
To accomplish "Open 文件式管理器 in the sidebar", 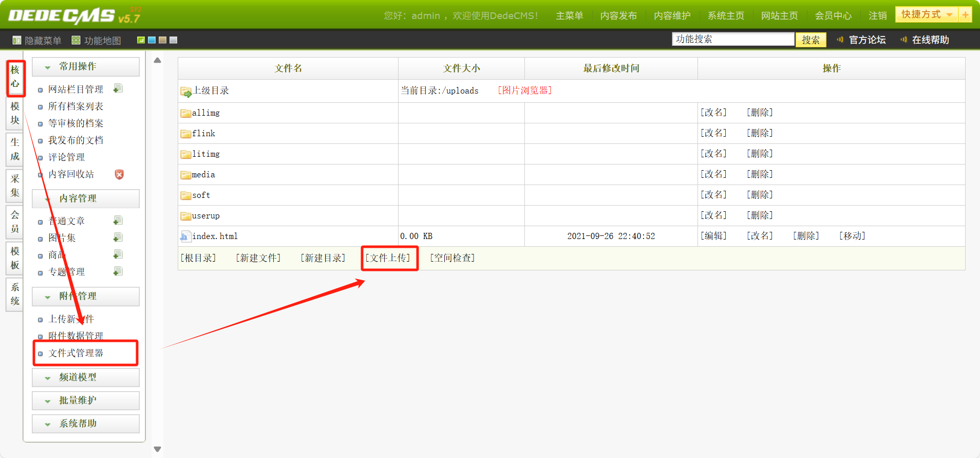I will (76, 353).
